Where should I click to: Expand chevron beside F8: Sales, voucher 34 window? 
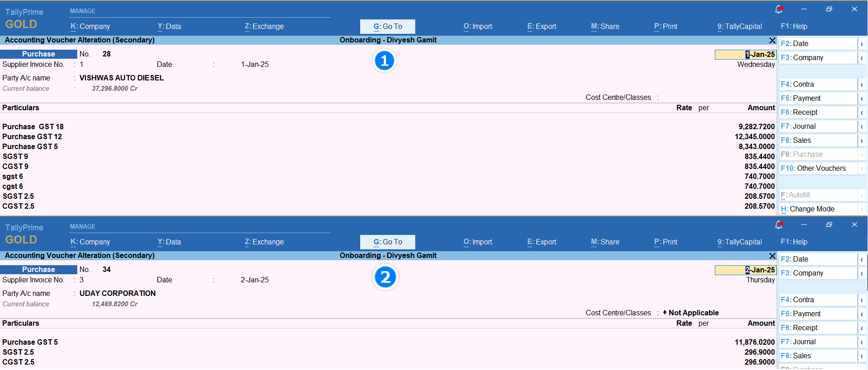point(862,356)
